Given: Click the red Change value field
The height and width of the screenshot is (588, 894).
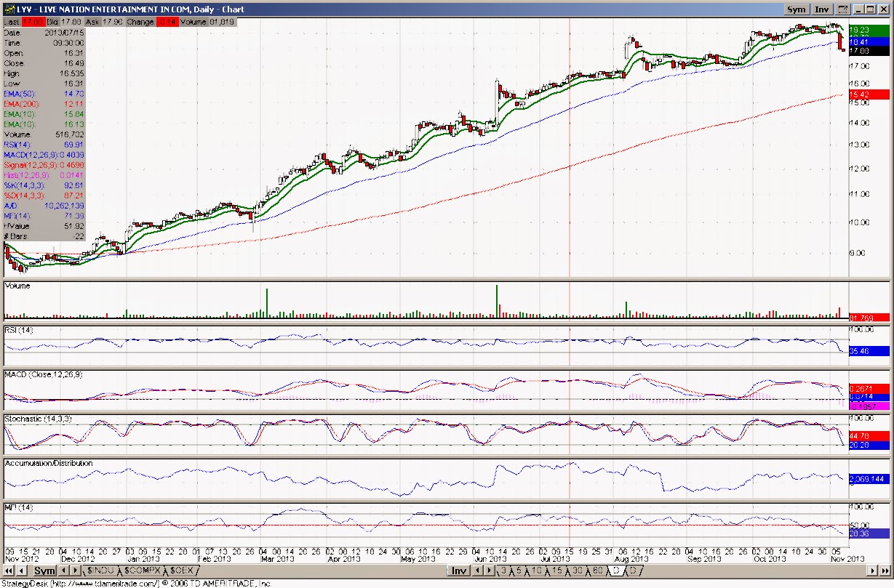Looking at the screenshot, I should pos(167,22).
